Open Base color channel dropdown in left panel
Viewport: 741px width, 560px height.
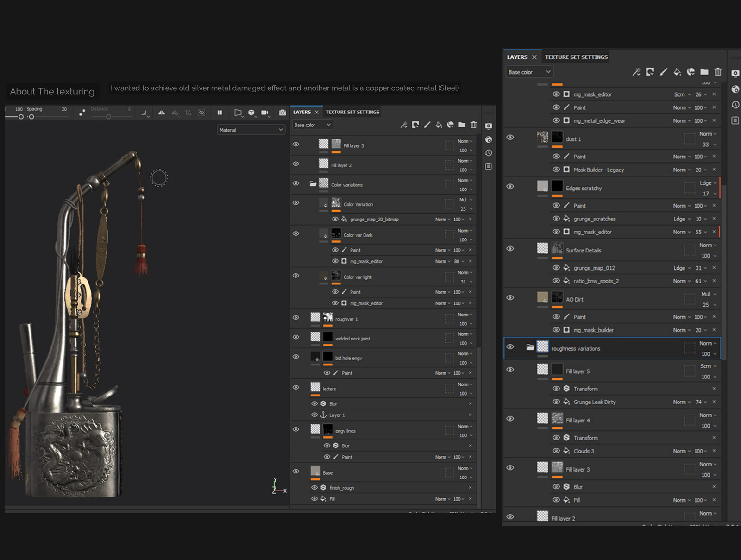pos(313,125)
